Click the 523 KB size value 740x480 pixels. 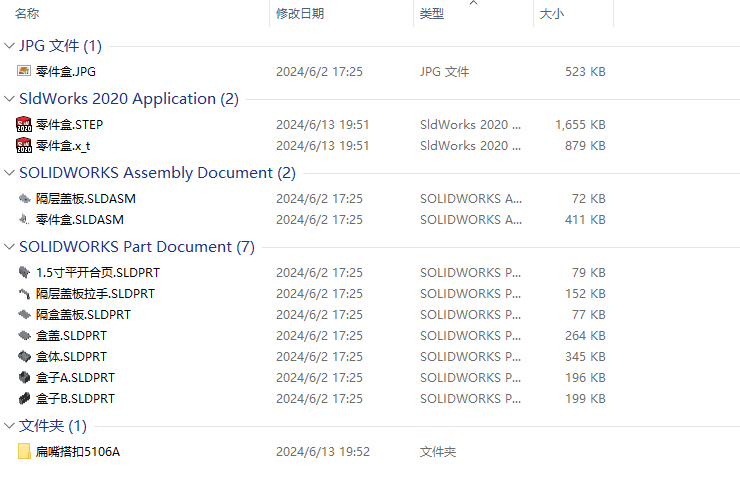pos(585,71)
